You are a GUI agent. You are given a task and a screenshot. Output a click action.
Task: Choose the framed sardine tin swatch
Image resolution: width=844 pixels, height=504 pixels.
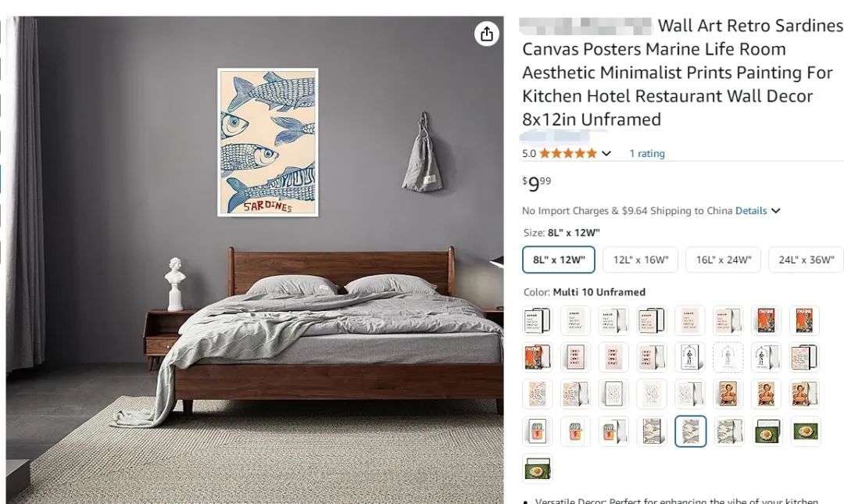(x=537, y=431)
